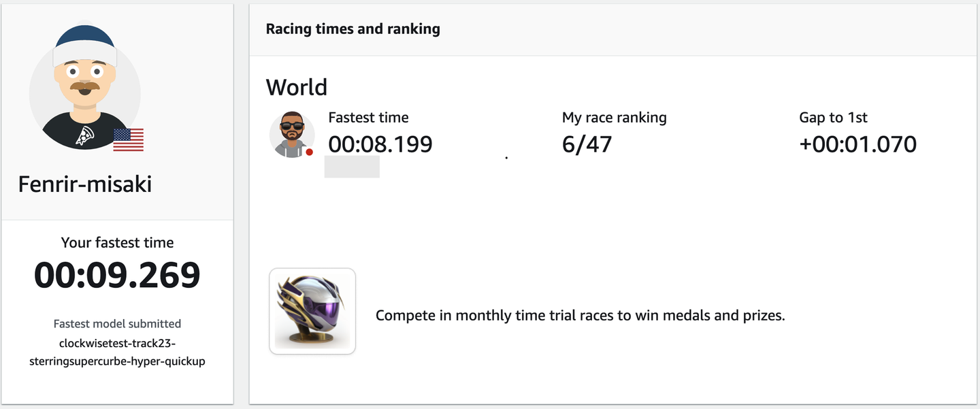The width and height of the screenshot is (980, 409).
Task: Select the World leaderboard heading
Action: (x=296, y=87)
